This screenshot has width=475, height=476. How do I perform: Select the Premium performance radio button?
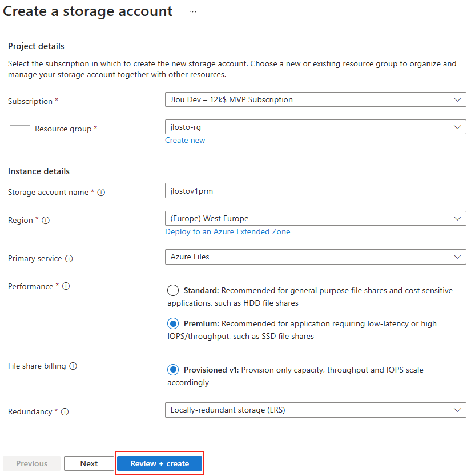(173, 323)
